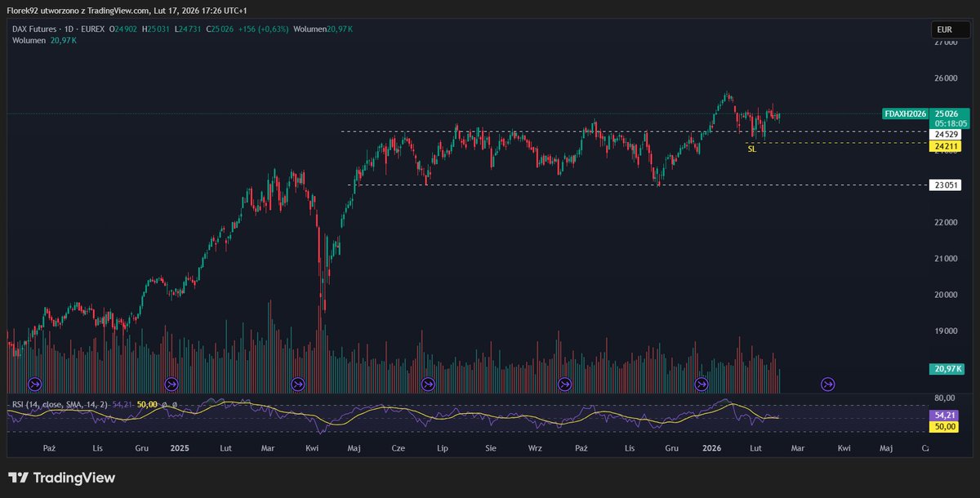
Task: Click the Wrz month label on time axis
Action: coord(535,448)
